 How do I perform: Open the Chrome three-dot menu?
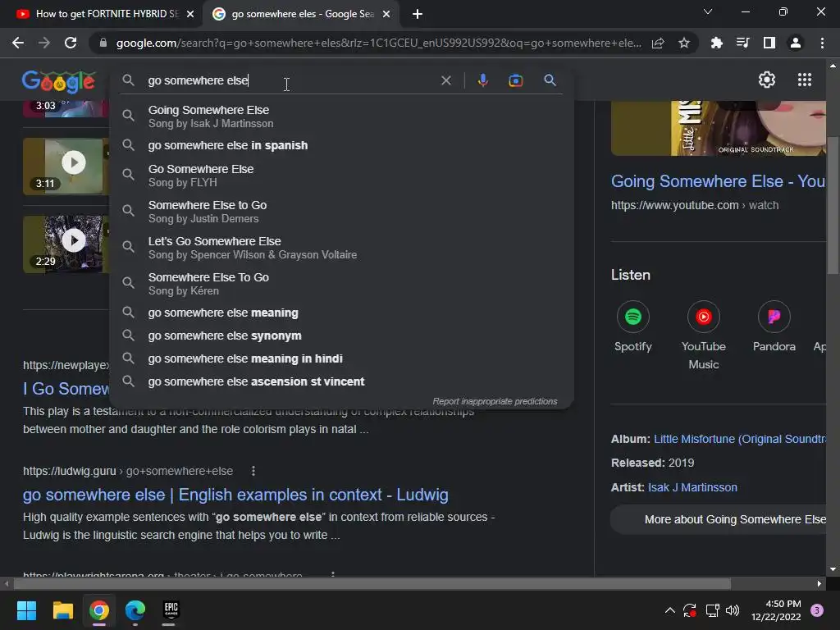[822, 43]
